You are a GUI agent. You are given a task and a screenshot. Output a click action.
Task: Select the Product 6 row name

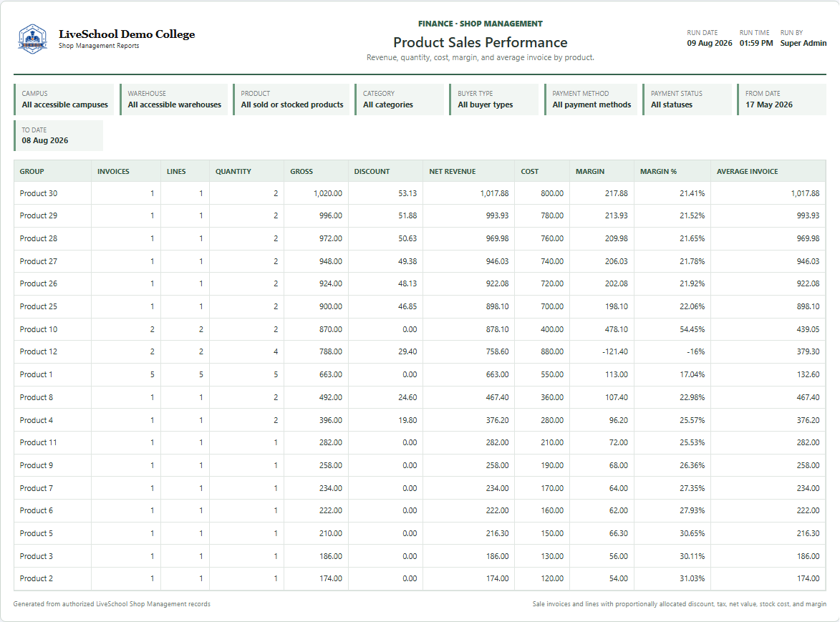pos(37,510)
